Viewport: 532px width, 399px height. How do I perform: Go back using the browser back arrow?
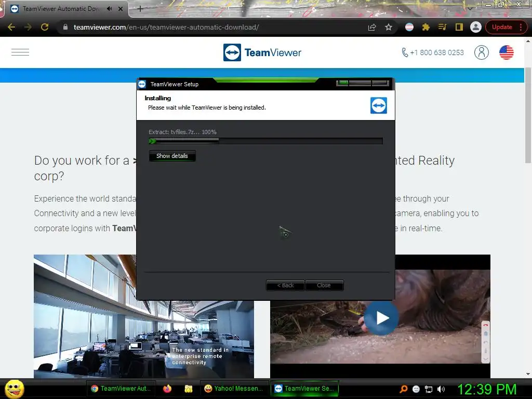pos(11,27)
